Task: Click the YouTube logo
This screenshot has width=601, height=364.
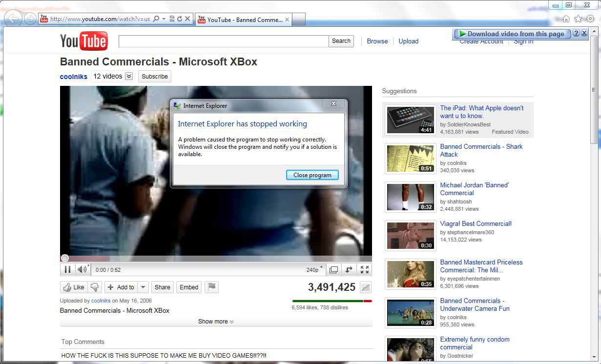Action: pyautogui.click(x=83, y=41)
